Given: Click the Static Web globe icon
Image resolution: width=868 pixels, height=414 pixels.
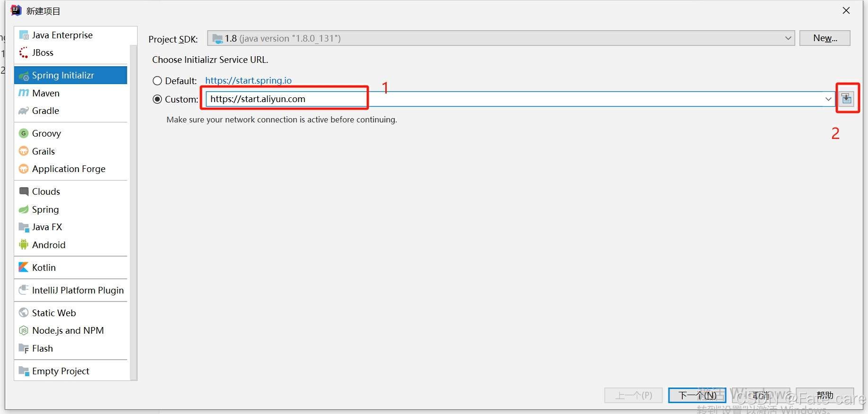Looking at the screenshot, I should (24, 312).
